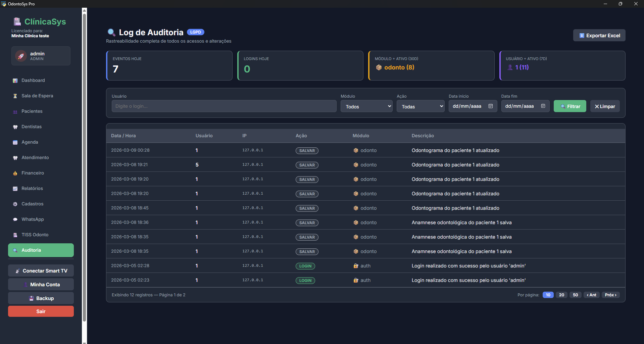This screenshot has height=344, width=644.
Task: Go to Relatórios in the sidebar
Action: pos(32,189)
